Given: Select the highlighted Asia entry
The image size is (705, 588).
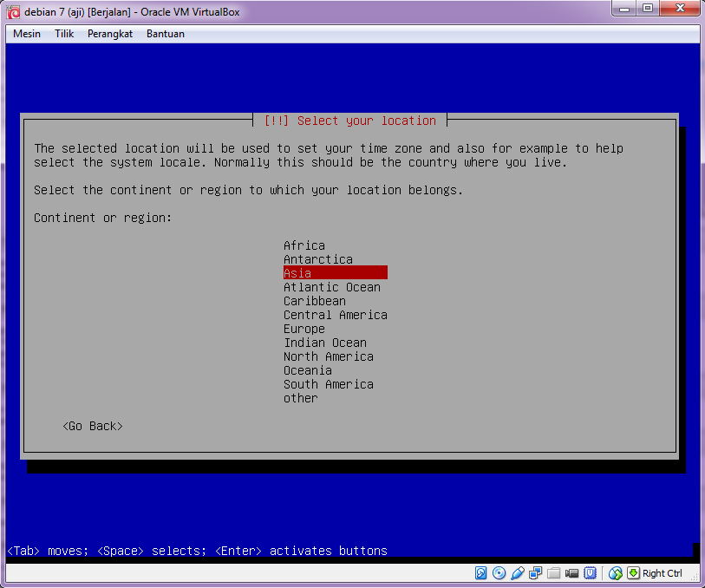Looking at the screenshot, I should pyautogui.click(x=336, y=272).
